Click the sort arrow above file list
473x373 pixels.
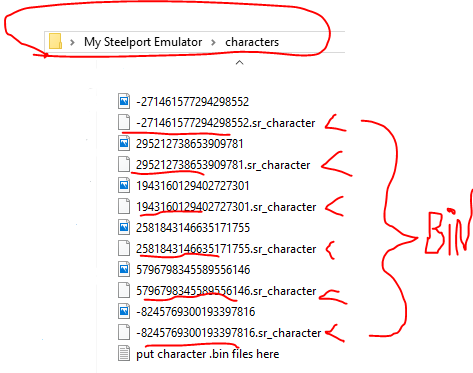pyautogui.click(x=239, y=62)
